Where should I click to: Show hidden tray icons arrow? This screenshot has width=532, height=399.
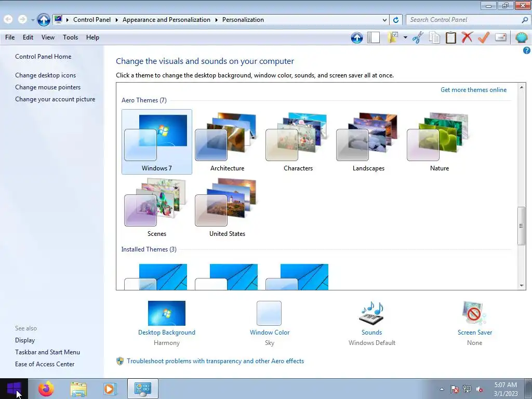click(x=442, y=389)
